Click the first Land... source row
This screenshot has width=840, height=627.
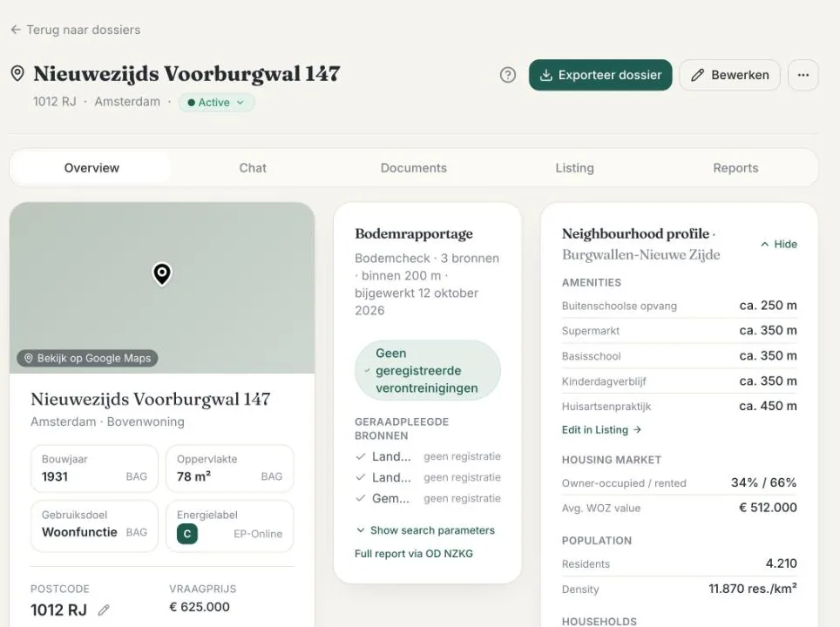(x=428, y=456)
